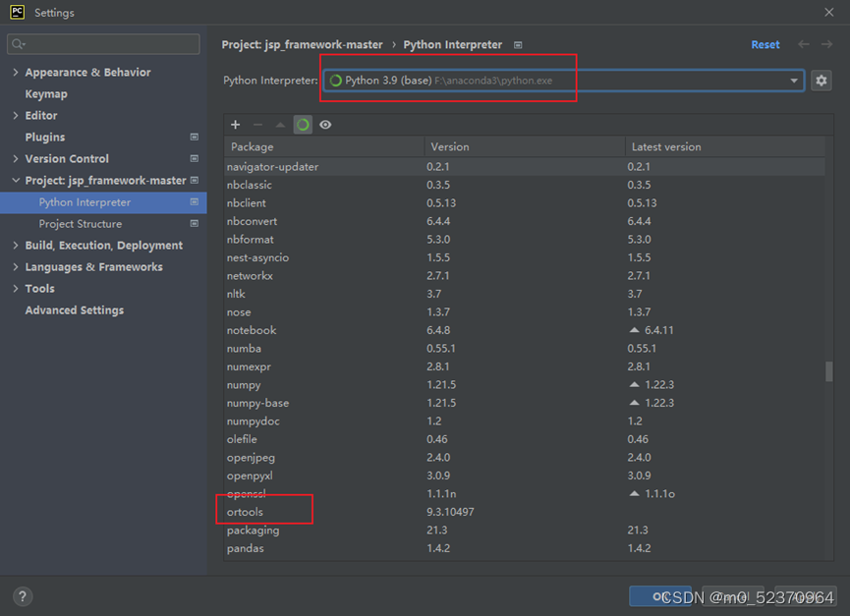Open Plugins settings
The height and width of the screenshot is (616, 850).
(45, 138)
